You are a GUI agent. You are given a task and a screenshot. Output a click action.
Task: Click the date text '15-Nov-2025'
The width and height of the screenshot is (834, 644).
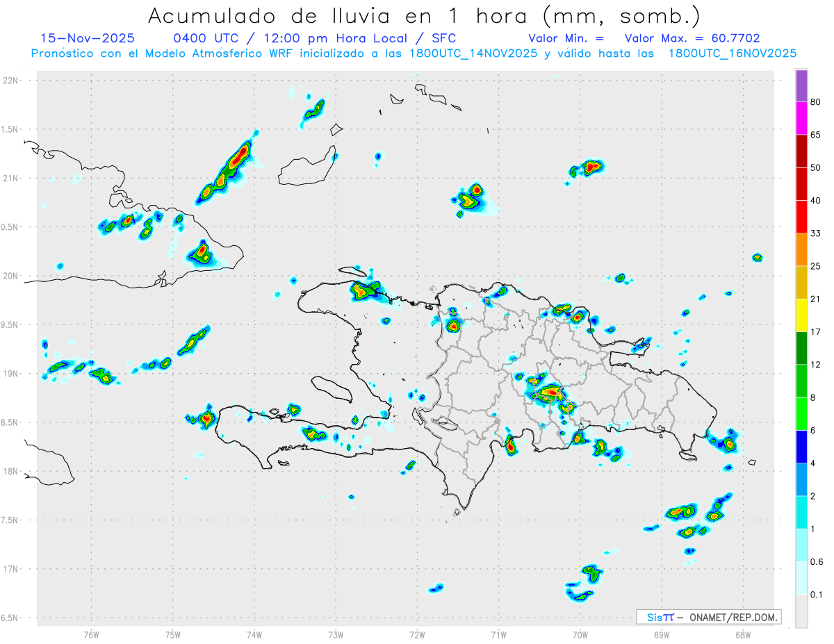coord(88,38)
